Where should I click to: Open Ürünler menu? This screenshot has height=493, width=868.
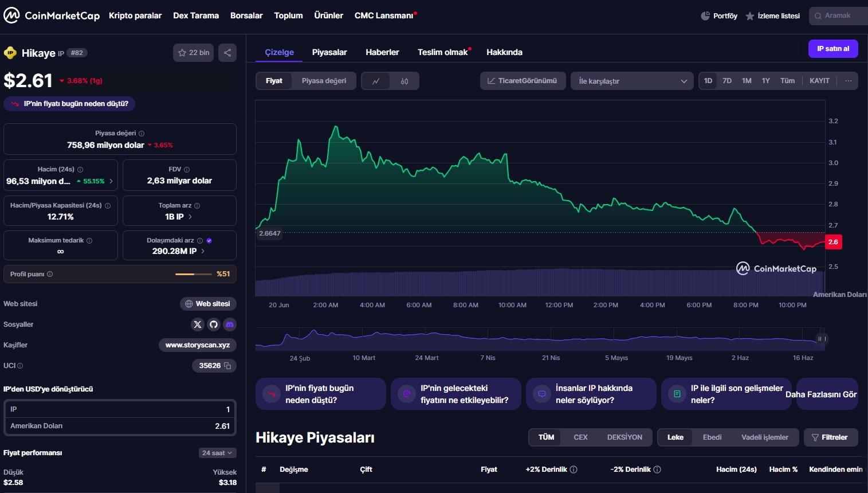coord(328,15)
